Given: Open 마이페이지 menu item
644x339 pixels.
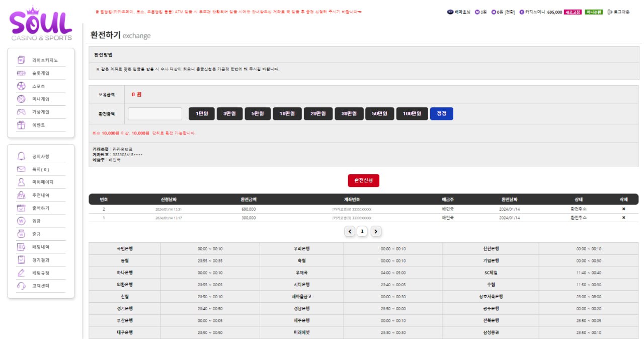Looking at the screenshot, I should 43,182.
